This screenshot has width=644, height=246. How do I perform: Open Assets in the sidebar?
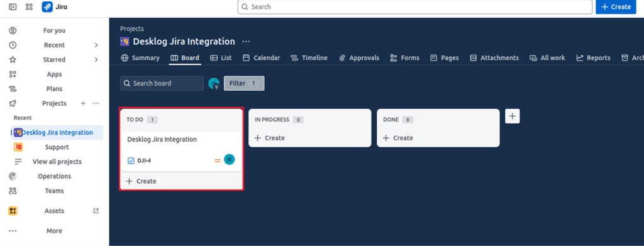(x=54, y=211)
